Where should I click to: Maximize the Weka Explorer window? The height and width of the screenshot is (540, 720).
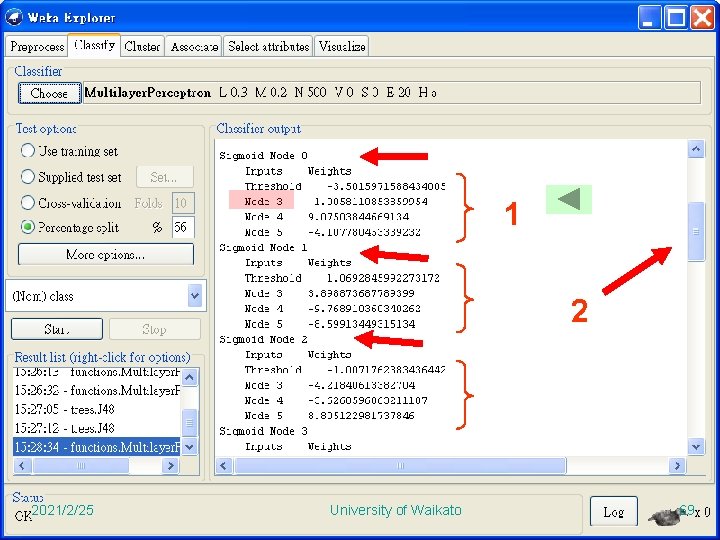[x=676, y=18]
